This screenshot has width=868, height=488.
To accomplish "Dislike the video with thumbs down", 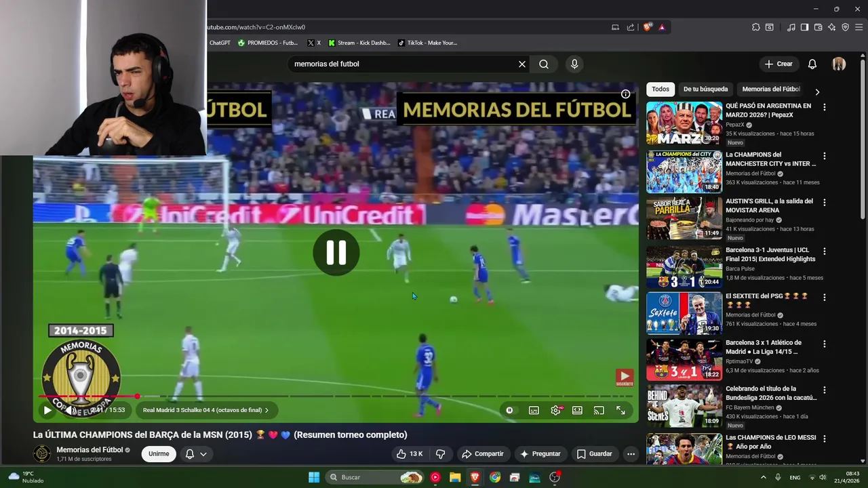I will [441, 454].
